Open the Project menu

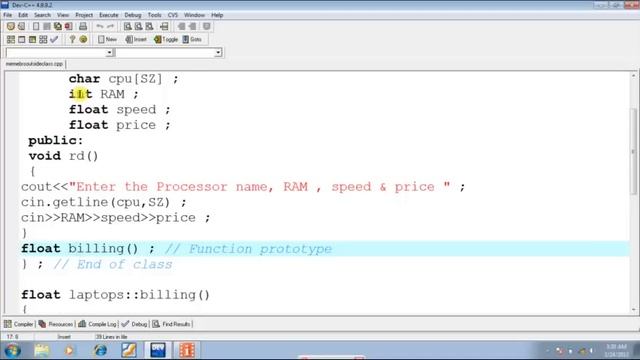coord(84,15)
